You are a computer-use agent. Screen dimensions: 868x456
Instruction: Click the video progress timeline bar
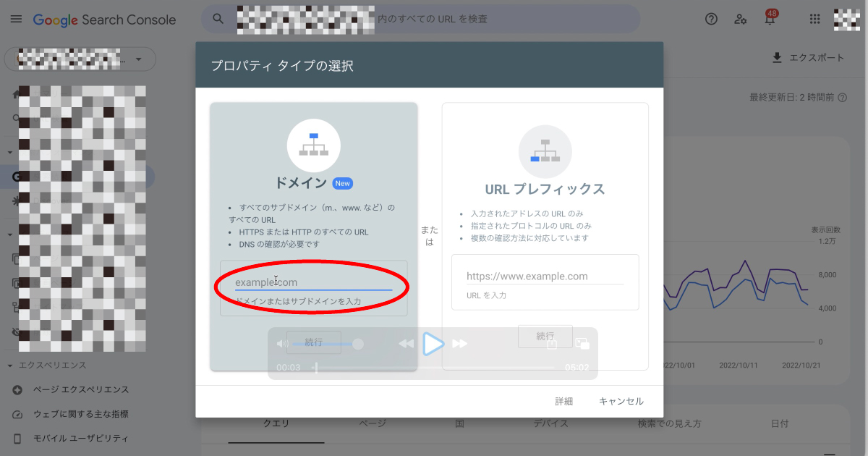click(433, 368)
